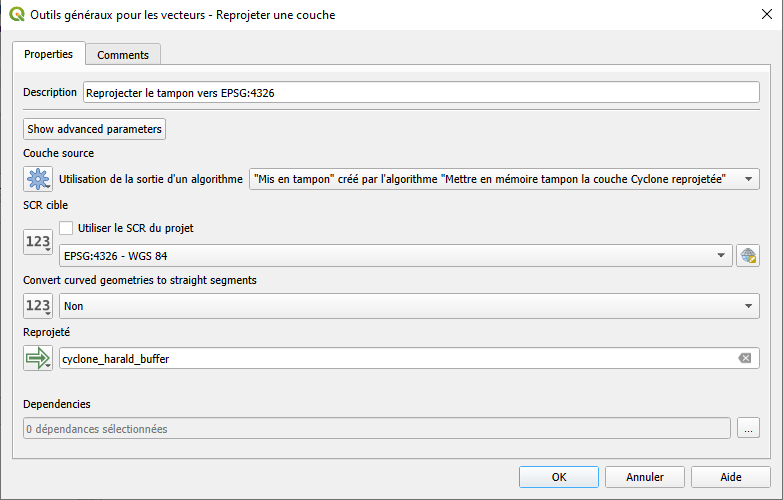Switch to the Comments tab
This screenshot has width=783, height=500.
point(123,55)
